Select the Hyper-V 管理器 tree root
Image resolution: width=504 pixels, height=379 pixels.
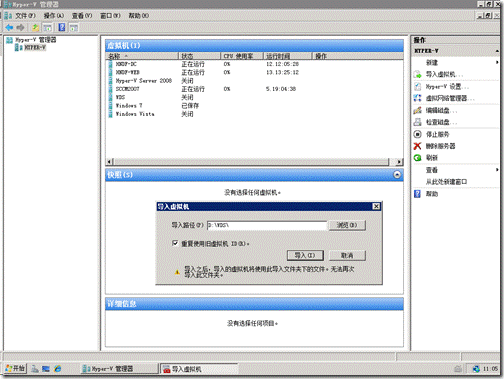click(36, 40)
